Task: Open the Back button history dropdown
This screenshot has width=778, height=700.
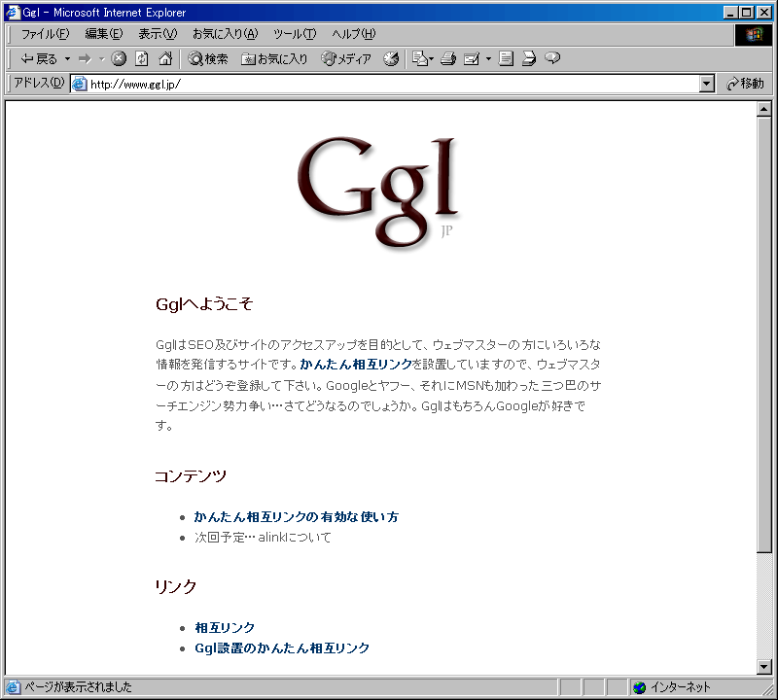Action: 67,59
